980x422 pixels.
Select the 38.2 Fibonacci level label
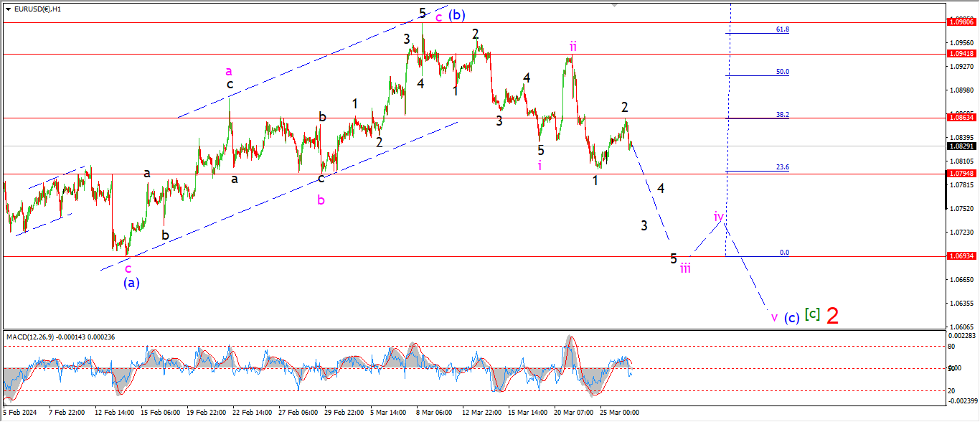[x=782, y=114]
